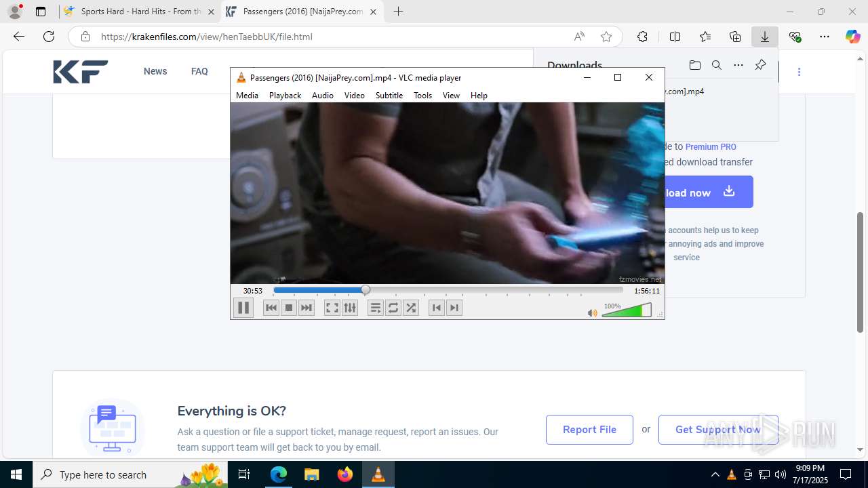Click the Report File button

pyautogui.click(x=589, y=430)
